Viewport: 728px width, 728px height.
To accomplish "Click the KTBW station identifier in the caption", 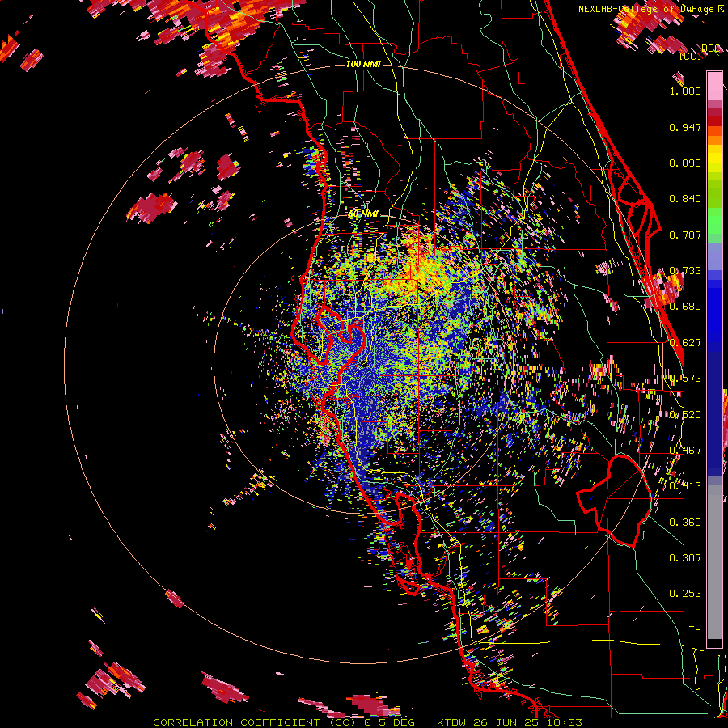I will [452, 722].
